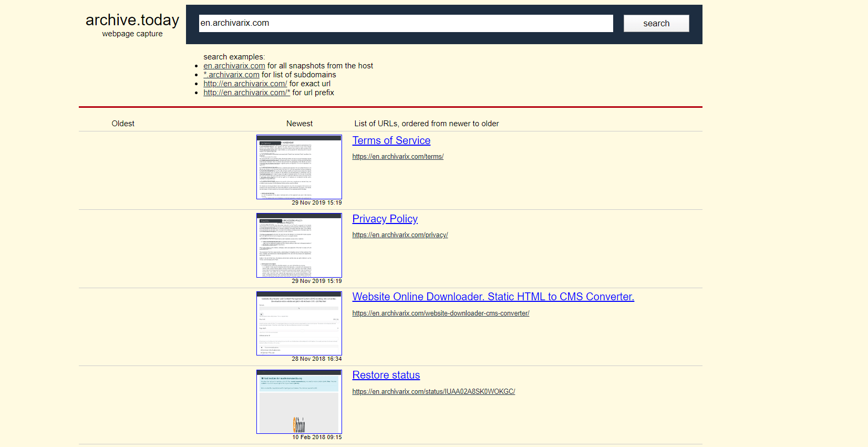Image resolution: width=868 pixels, height=447 pixels.
Task: Click the search input field
Action: tap(405, 23)
